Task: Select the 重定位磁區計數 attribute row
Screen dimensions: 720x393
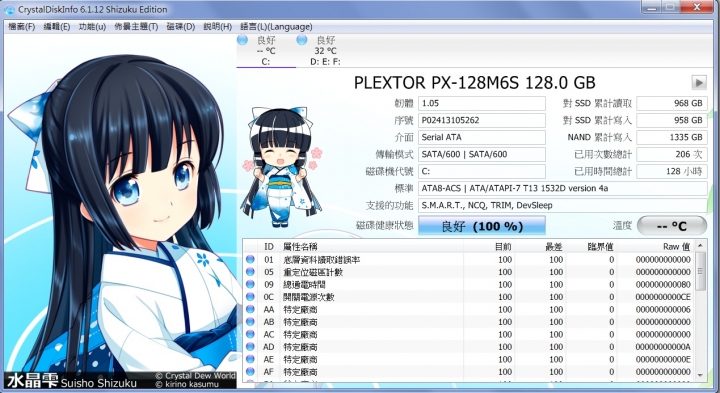Action: click(469, 272)
